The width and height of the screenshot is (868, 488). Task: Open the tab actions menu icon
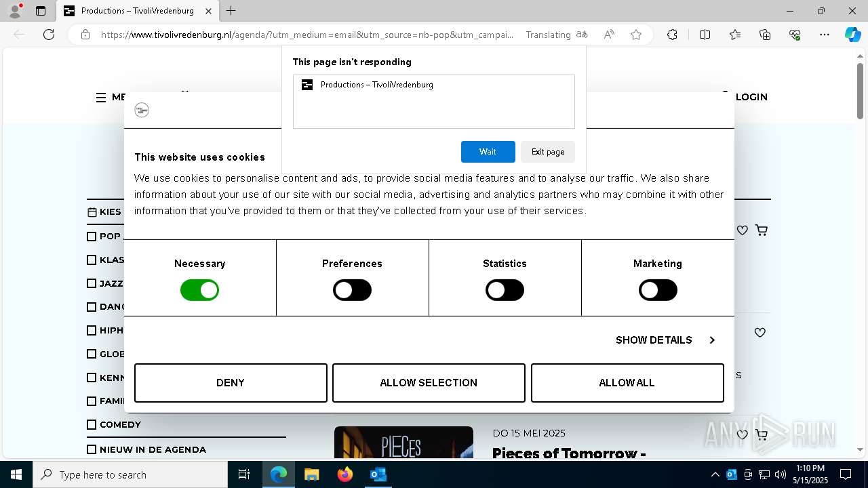pyautogui.click(x=41, y=11)
